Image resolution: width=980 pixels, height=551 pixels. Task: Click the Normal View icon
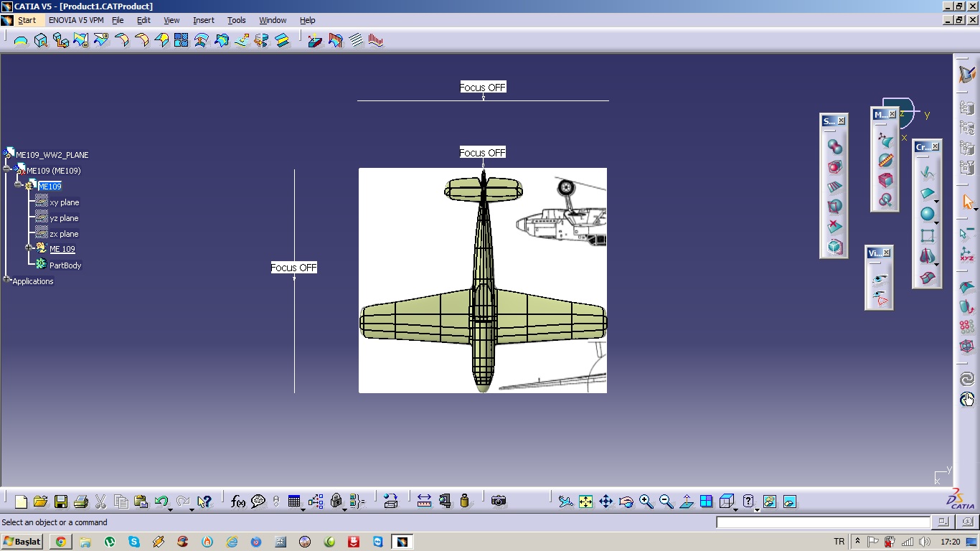coord(687,501)
